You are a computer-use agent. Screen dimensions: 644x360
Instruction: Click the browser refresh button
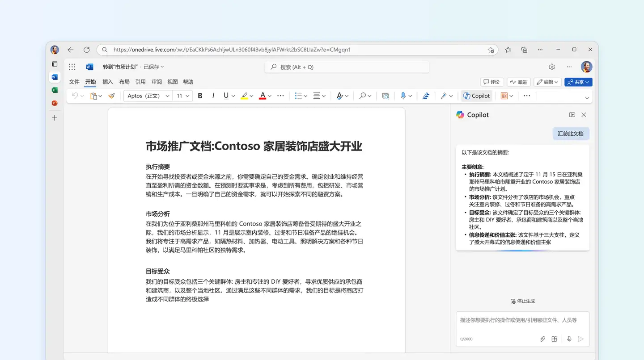pos(87,50)
